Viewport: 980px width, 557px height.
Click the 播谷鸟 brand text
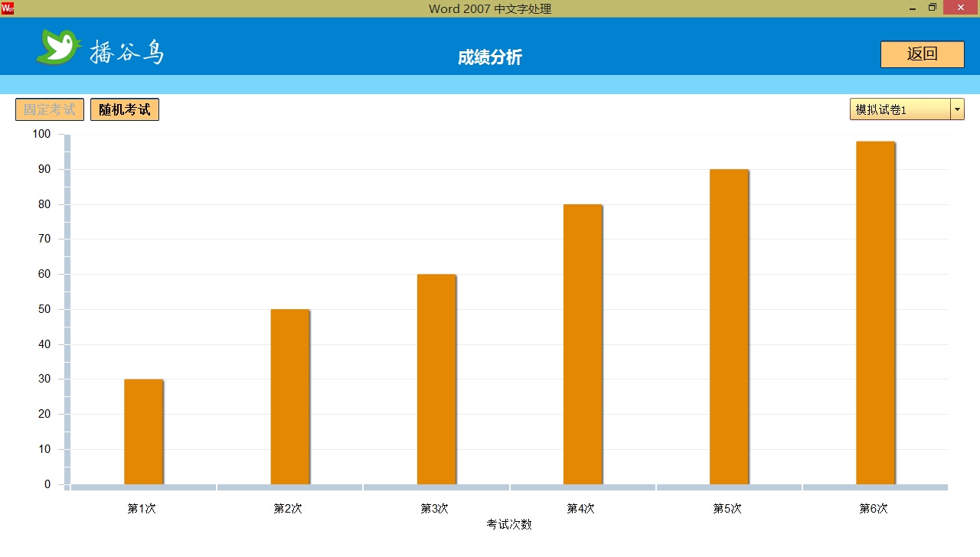pos(127,51)
